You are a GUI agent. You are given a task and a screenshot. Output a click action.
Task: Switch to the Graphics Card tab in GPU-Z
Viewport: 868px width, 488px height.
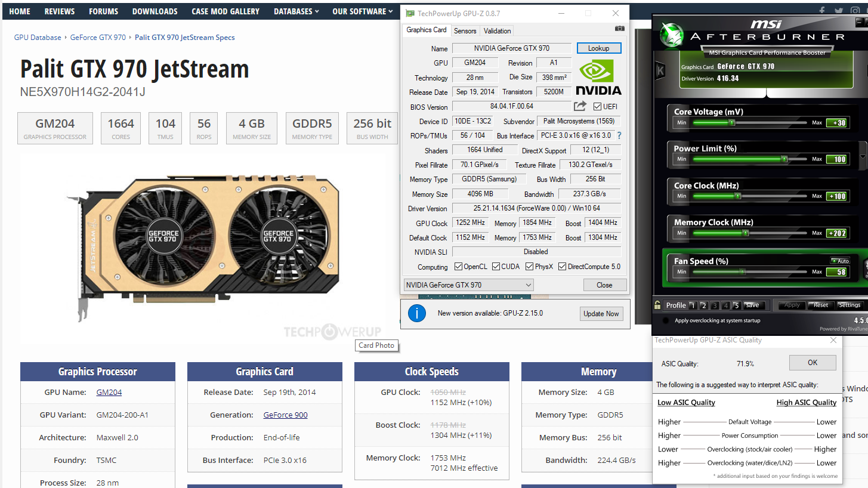[427, 30]
